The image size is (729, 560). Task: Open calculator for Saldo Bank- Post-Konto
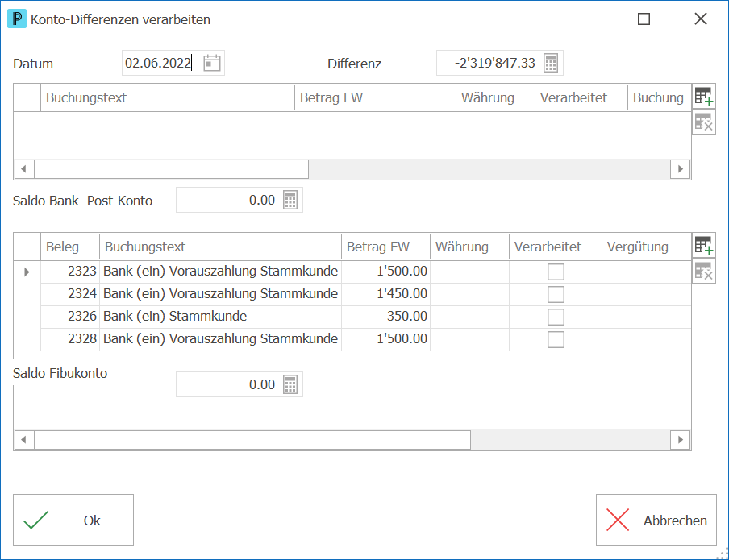pos(290,201)
